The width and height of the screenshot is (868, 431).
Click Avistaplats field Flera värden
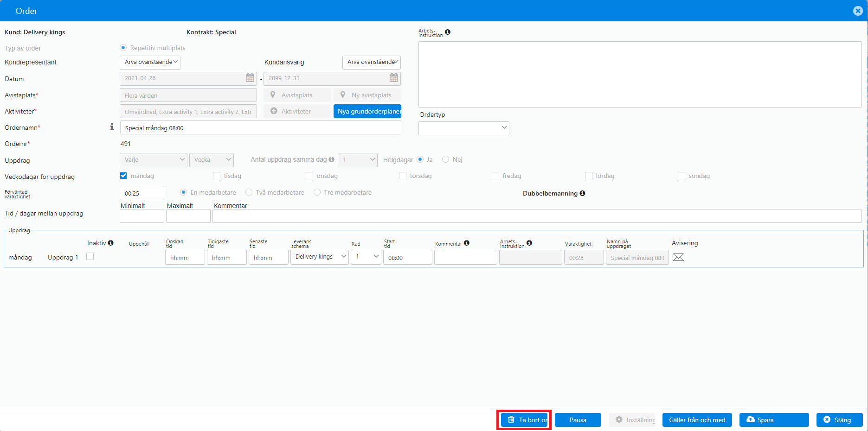188,95
